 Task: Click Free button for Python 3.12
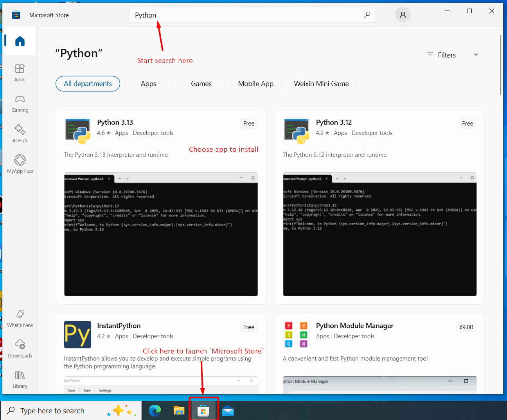click(x=467, y=124)
